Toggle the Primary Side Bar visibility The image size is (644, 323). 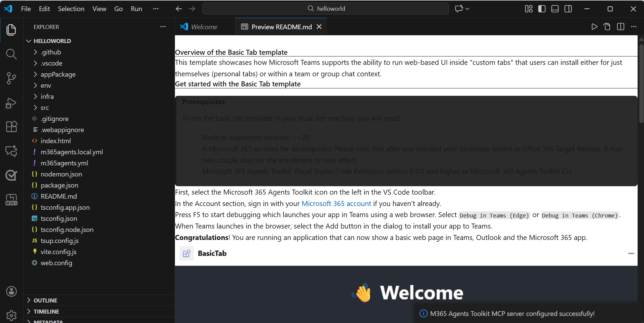click(x=542, y=9)
